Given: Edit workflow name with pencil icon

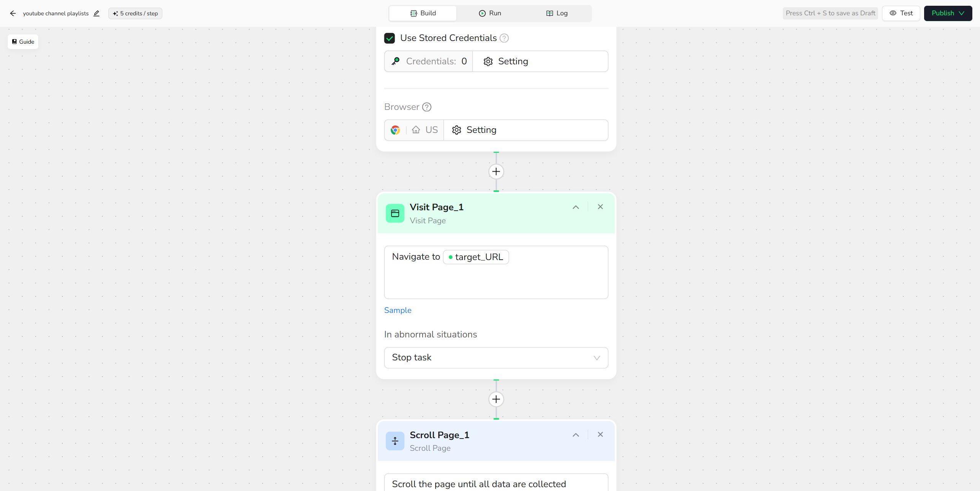Looking at the screenshot, I should [96, 13].
